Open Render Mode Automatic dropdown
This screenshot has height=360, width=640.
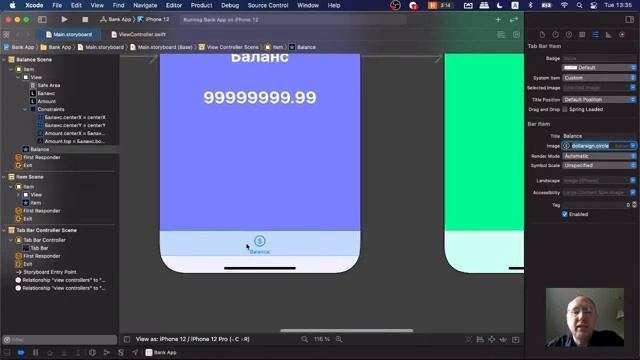pyautogui.click(x=599, y=156)
